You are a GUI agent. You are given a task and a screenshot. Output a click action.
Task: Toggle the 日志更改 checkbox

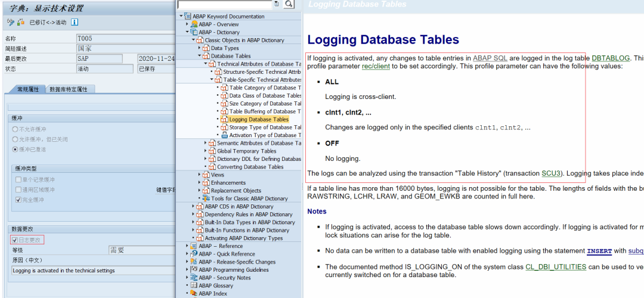click(x=15, y=240)
